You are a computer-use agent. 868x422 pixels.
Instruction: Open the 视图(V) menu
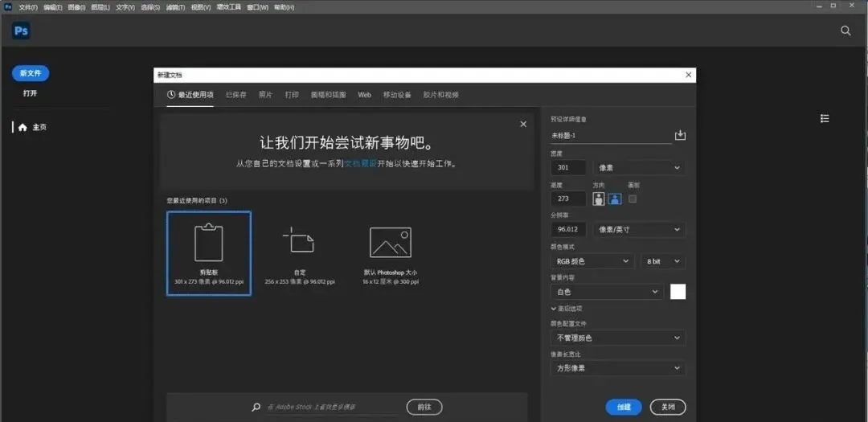coord(200,7)
